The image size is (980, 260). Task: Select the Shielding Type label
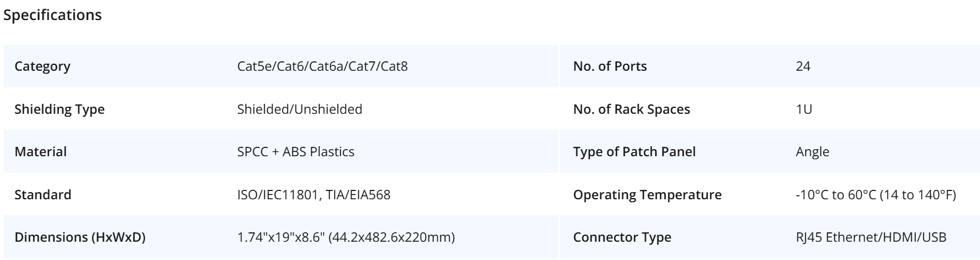pos(60,109)
